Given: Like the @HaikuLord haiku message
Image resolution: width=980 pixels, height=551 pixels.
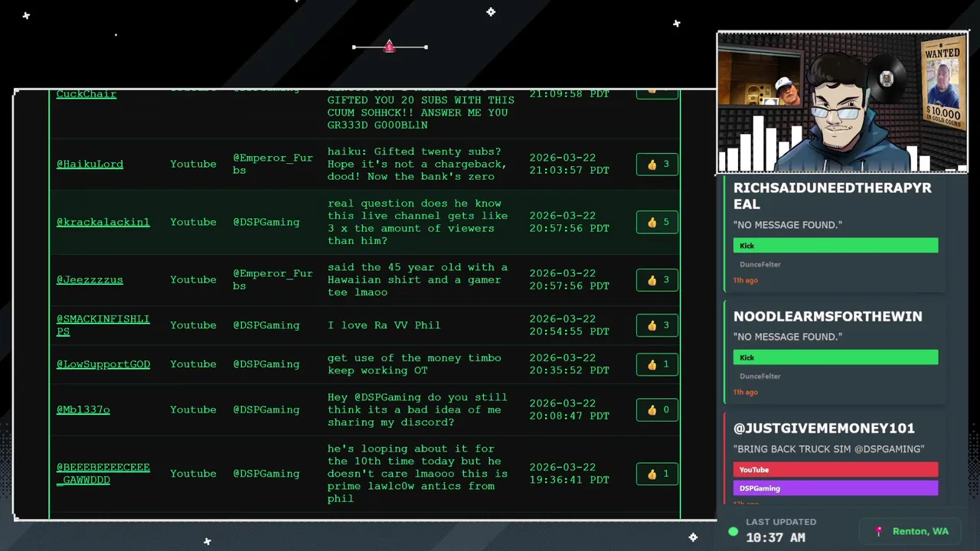Looking at the screenshot, I should [x=657, y=164].
